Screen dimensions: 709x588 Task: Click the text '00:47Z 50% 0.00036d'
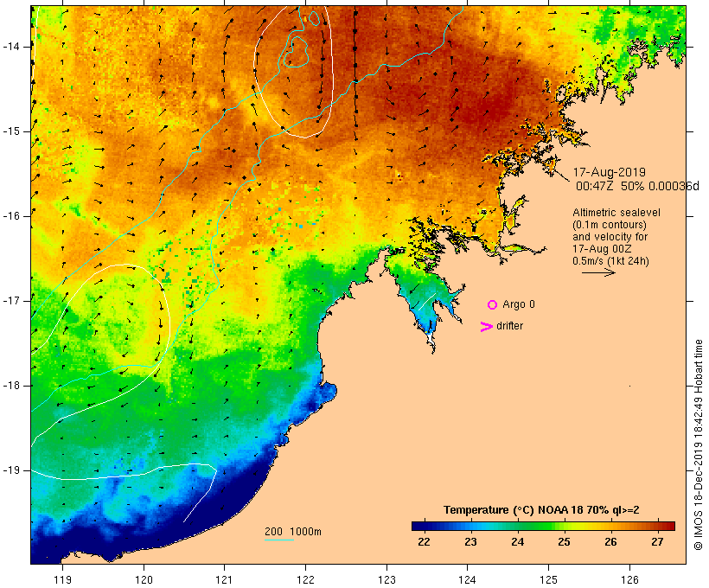637,186
